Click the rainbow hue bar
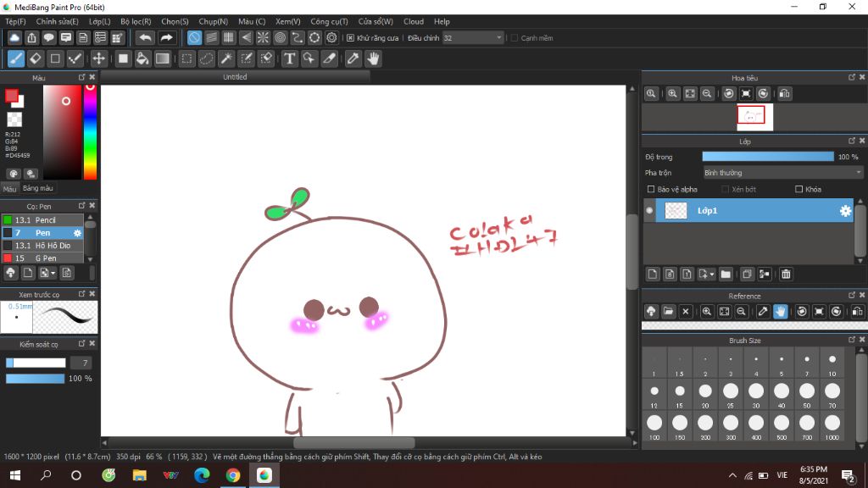868x488 pixels. [90, 132]
